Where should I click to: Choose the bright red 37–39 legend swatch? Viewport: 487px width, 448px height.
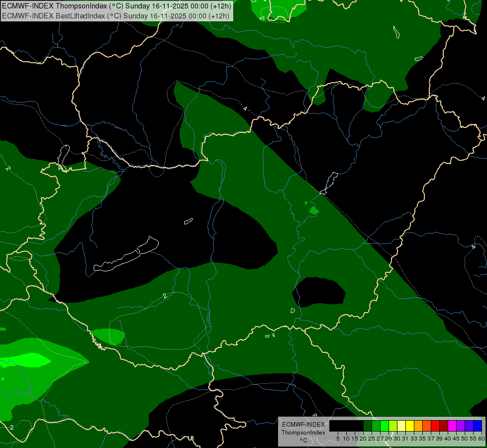[x=435, y=426]
